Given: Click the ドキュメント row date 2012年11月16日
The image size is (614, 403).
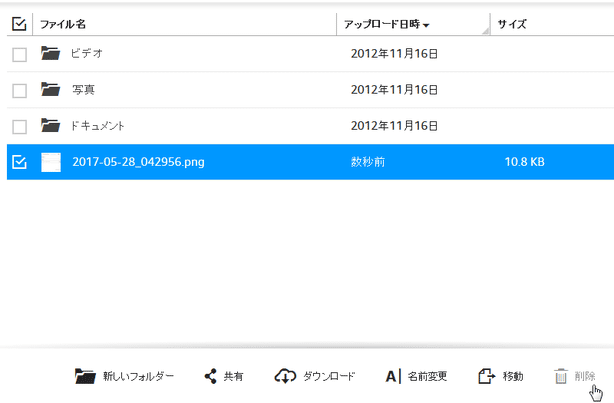Looking at the screenshot, I should point(394,126).
